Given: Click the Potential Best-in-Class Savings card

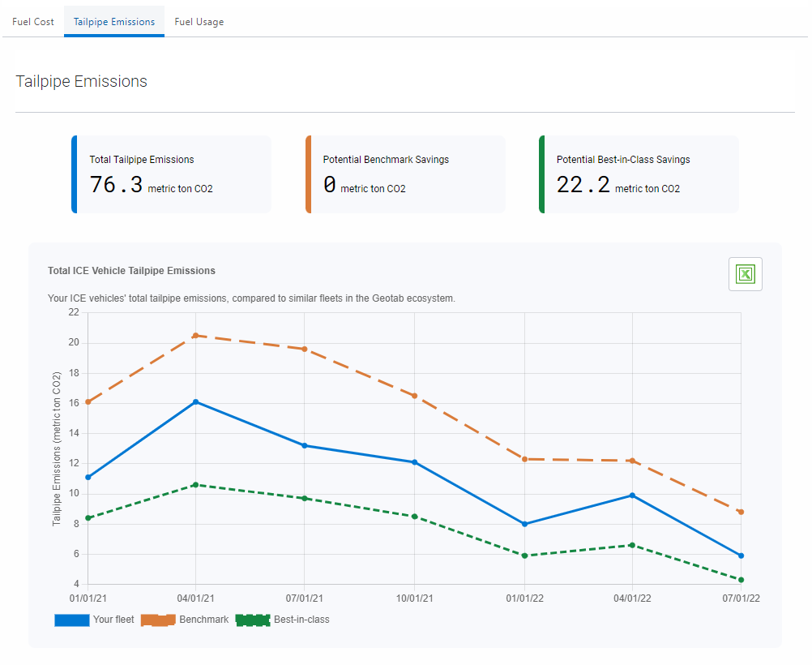Looking at the screenshot, I should 639,174.
